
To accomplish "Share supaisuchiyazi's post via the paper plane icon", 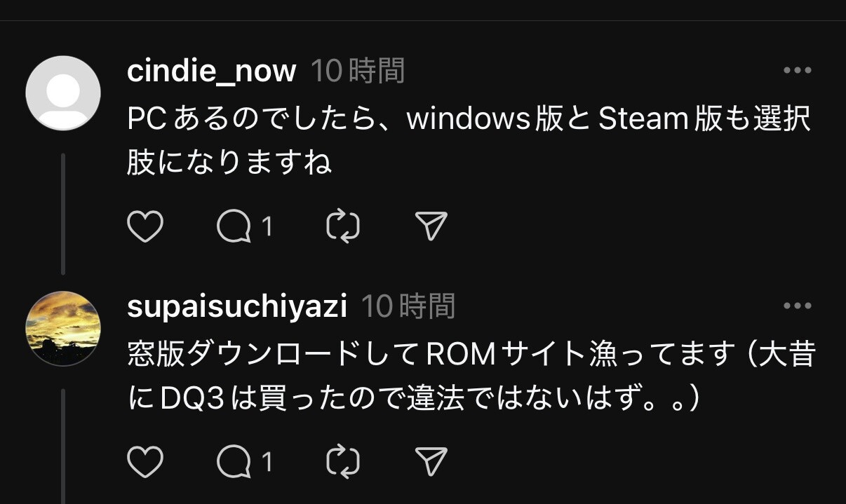I will (x=431, y=462).
